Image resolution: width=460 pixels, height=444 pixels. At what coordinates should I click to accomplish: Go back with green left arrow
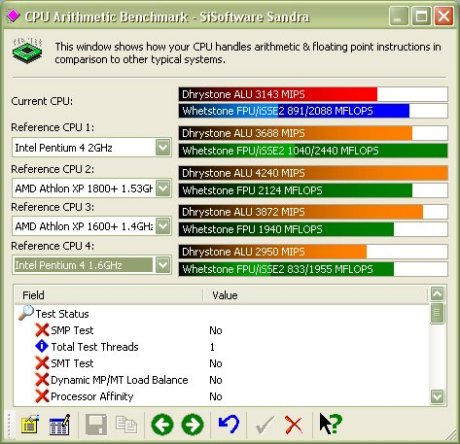(x=162, y=425)
